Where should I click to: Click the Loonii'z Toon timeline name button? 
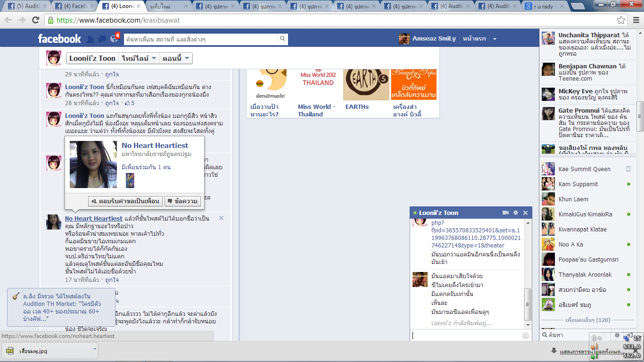pos(92,58)
